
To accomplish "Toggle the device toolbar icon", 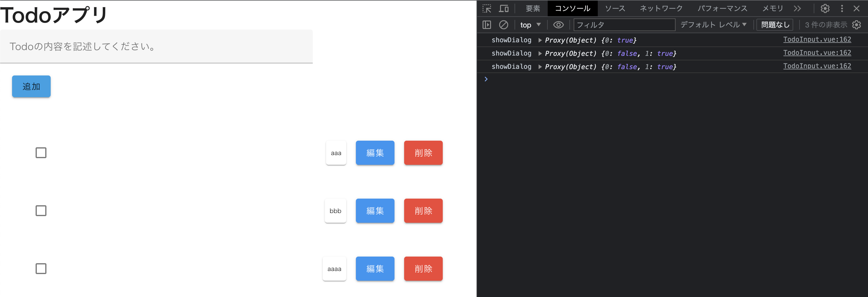I will [504, 8].
